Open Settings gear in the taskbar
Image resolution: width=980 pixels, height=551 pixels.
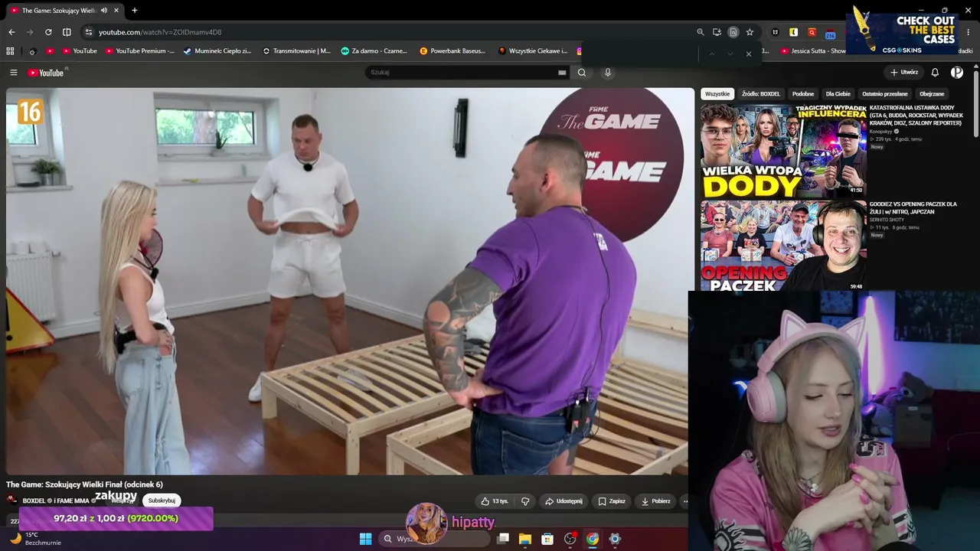tap(614, 539)
